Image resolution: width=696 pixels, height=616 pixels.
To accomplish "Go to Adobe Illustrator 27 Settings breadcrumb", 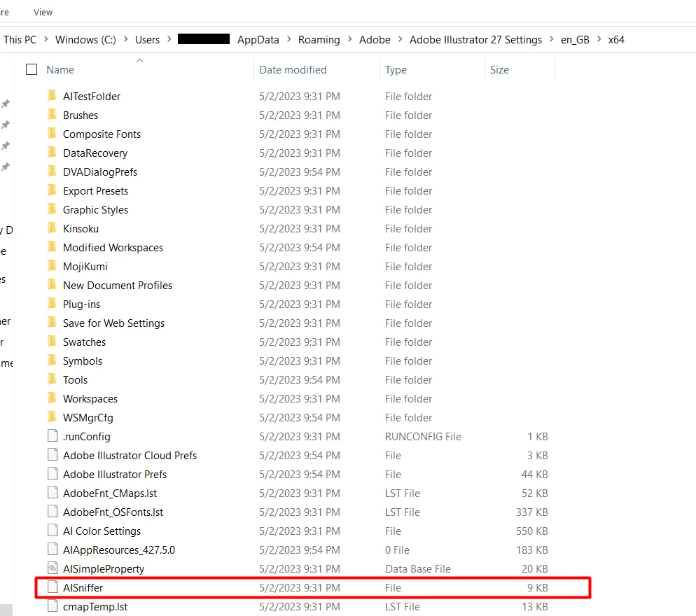I will pos(476,39).
